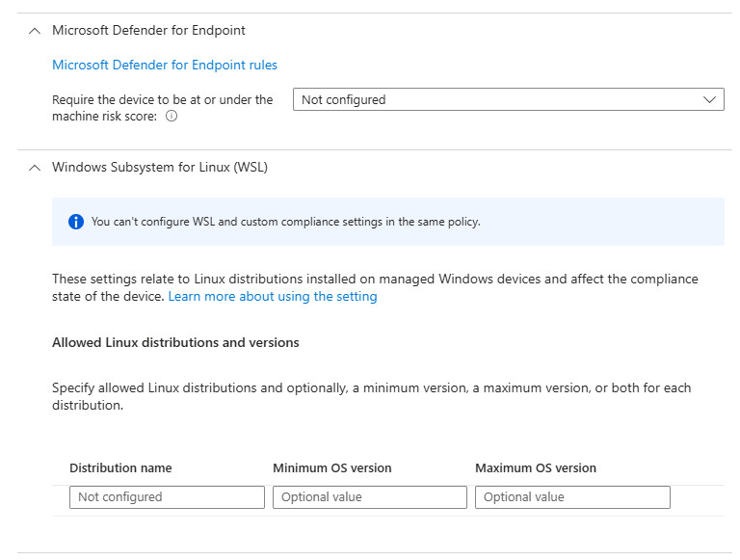Open Microsoft Defender for Endpoint rules link
This screenshot has width=740, height=560.
pos(165,66)
